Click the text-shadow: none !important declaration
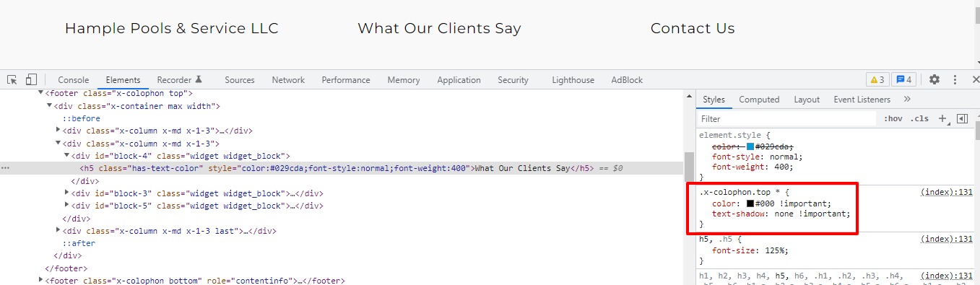The width and height of the screenshot is (980, 285). pos(781,214)
